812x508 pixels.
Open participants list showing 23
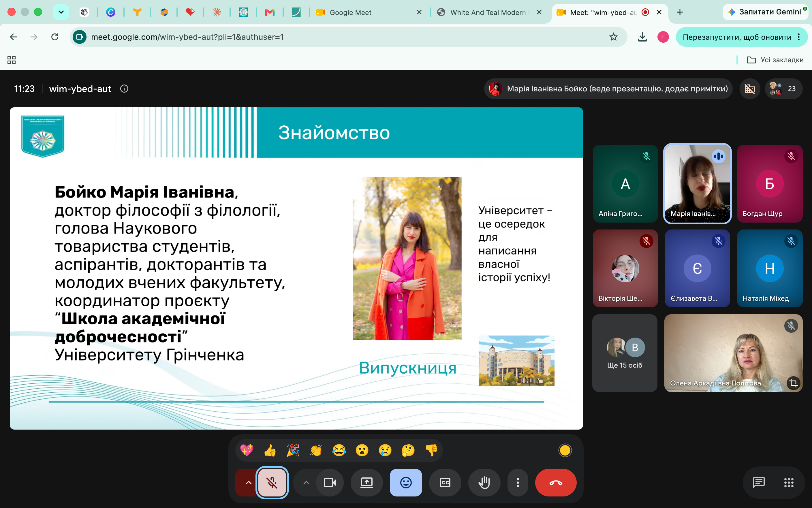tap(783, 89)
